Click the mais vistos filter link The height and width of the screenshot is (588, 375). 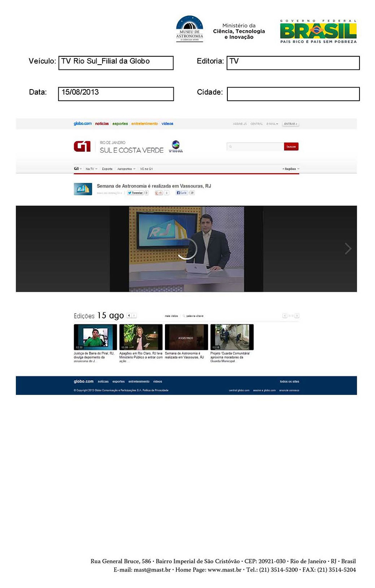(171, 316)
